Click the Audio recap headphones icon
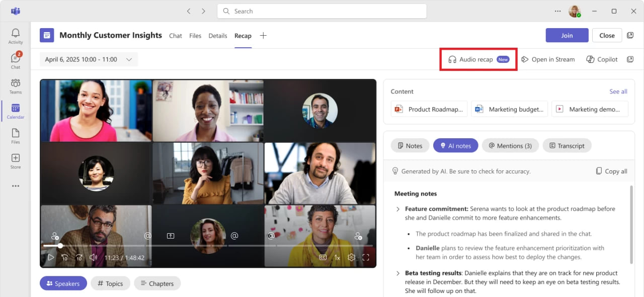This screenshot has width=644, height=297. coord(451,59)
